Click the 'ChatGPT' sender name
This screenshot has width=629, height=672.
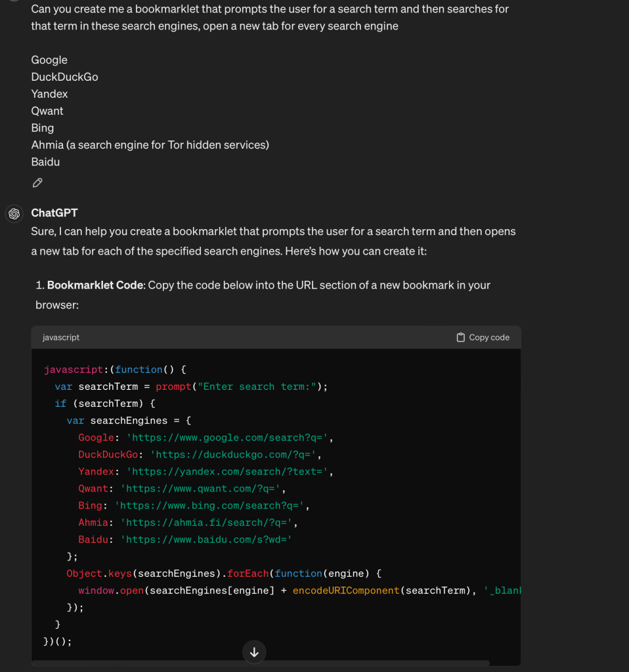(x=54, y=213)
